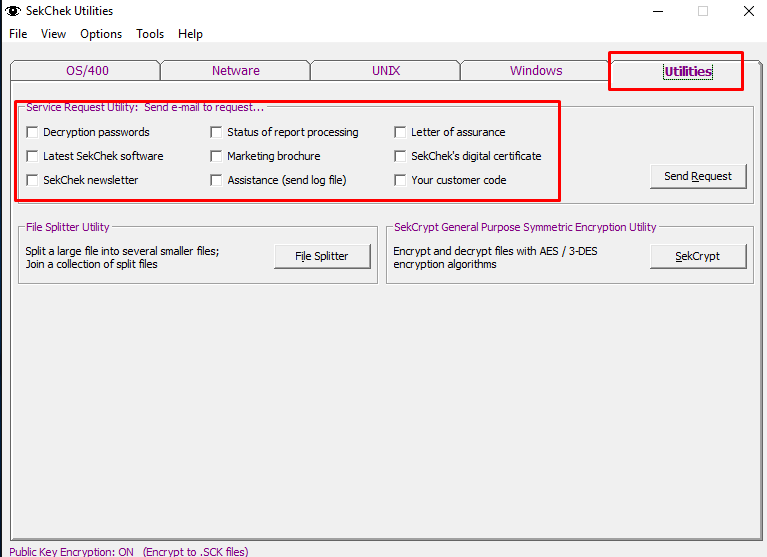Click SekCrypt General Purpose Symmetric Encryption Utility label
The width and height of the screenshot is (767, 557).
click(x=525, y=227)
